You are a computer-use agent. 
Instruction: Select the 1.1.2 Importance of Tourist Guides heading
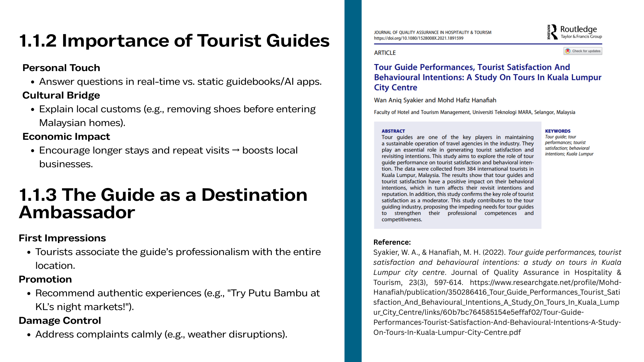(174, 41)
